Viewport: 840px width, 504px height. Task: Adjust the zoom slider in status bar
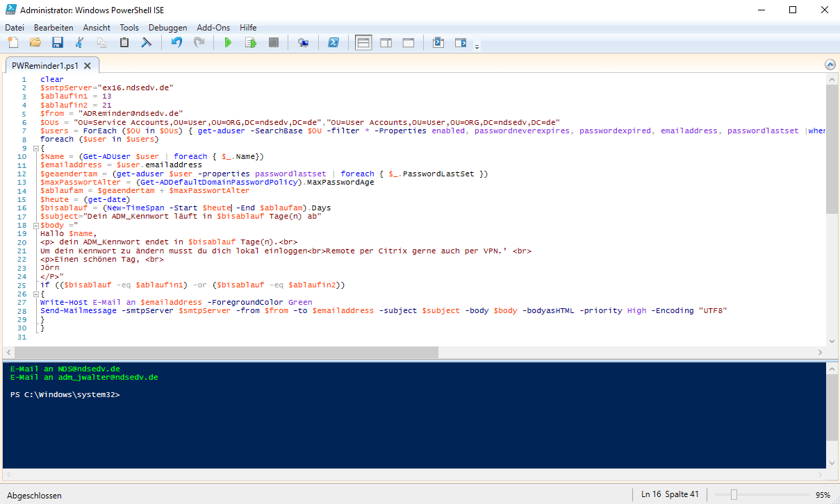click(x=734, y=495)
